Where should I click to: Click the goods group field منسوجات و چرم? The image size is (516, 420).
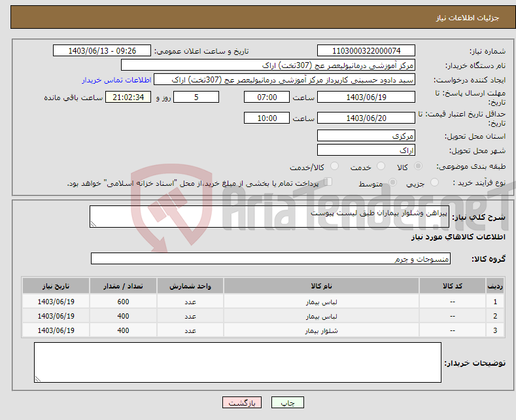[x=271, y=258]
